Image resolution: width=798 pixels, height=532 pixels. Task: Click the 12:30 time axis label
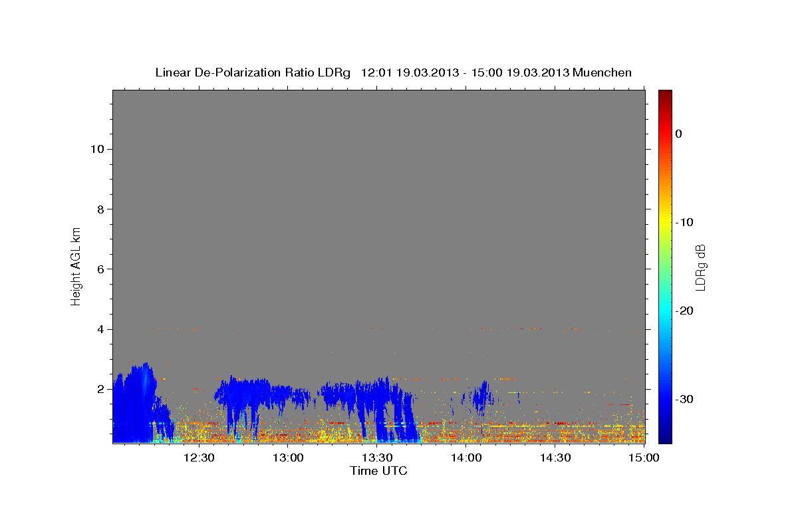point(198,458)
